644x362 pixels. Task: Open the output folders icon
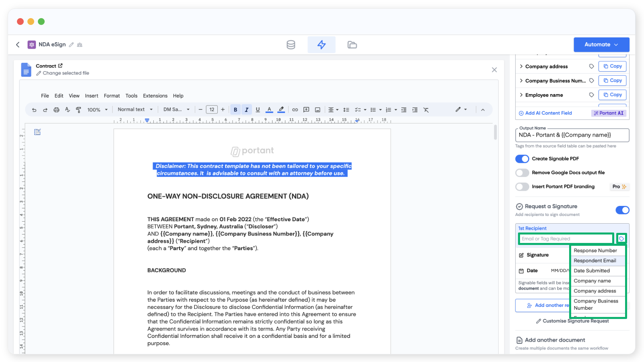352,45
